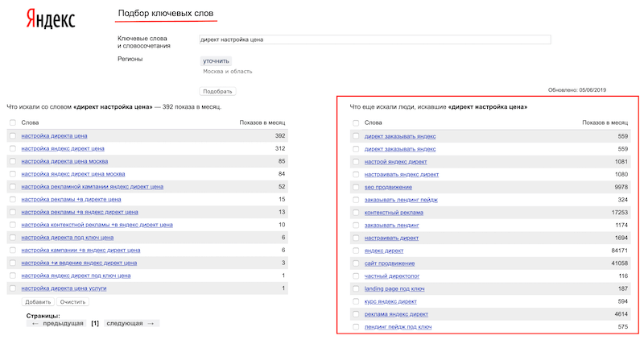Follow the сайт продвижение link
644x340 pixels.
tap(390, 263)
